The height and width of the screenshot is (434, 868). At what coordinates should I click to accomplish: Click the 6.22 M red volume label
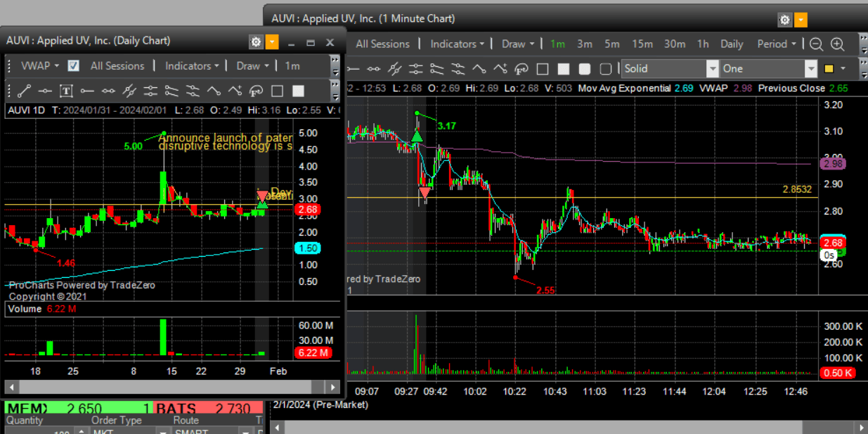tap(313, 352)
